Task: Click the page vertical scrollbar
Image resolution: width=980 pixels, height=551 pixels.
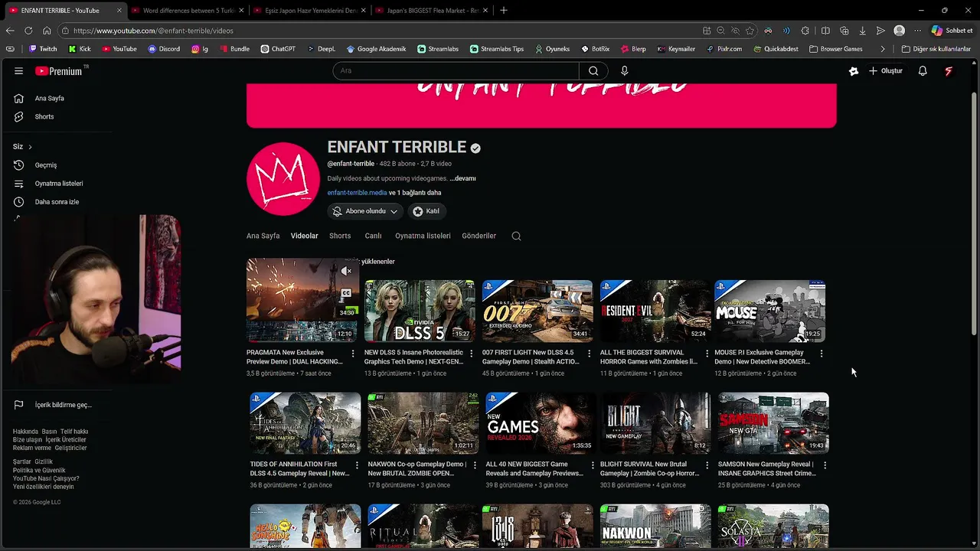Action: point(974,214)
